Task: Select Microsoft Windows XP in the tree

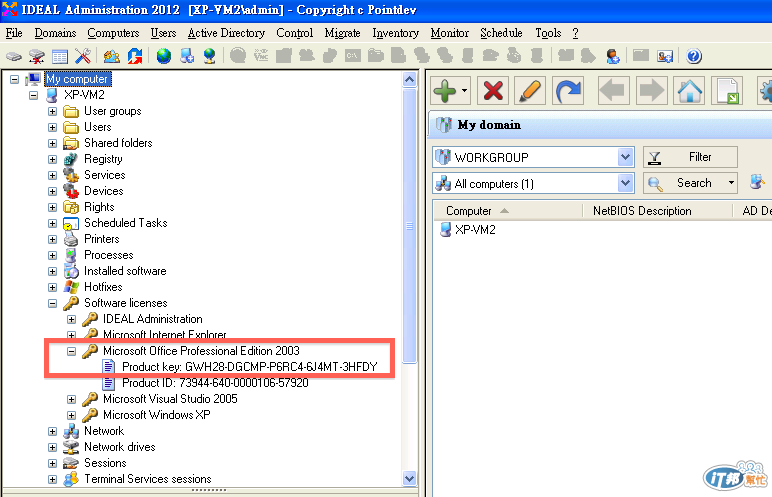Action: click(x=157, y=415)
